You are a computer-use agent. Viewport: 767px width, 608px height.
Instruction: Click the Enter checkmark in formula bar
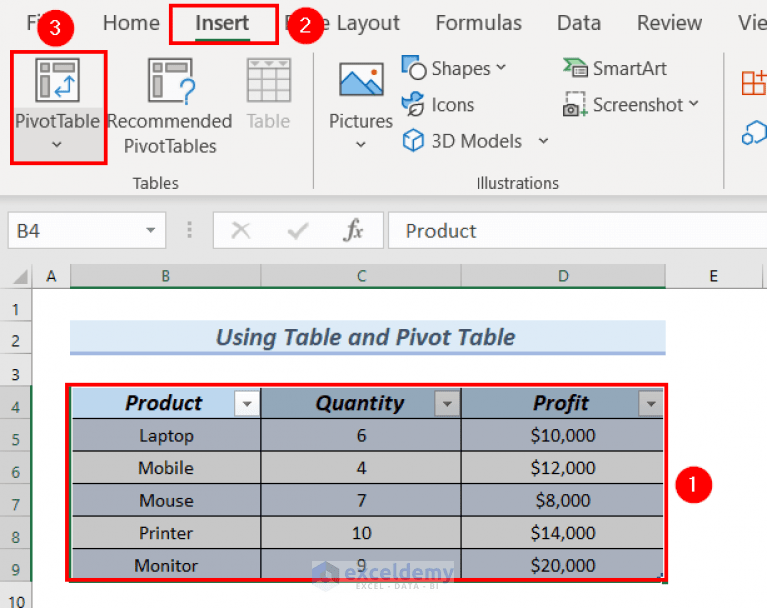tap(297, 230)
